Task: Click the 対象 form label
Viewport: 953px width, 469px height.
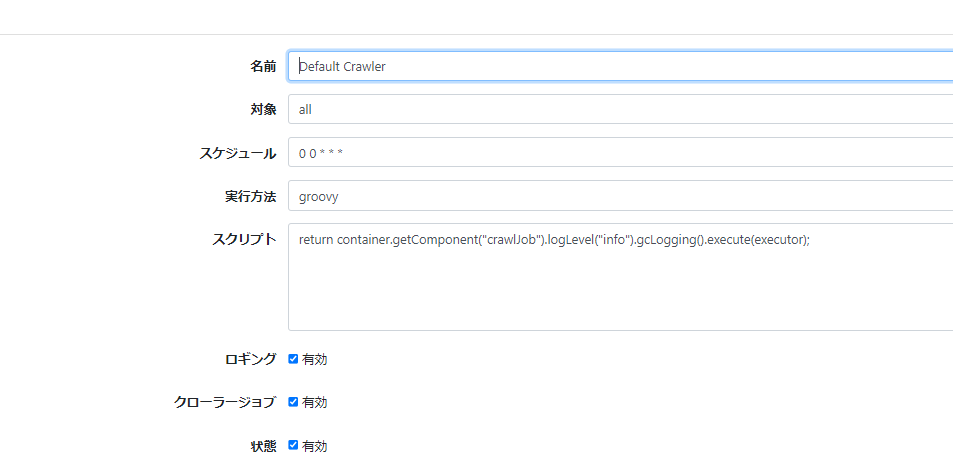Action: coord(262,109)
